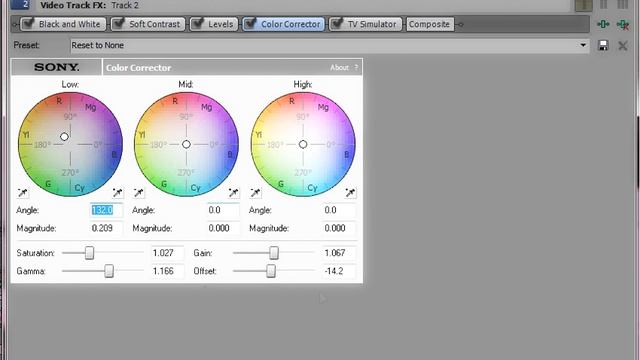Disable the Black and White effect checkbox
This screenshot has width=640, height=360.
pos(28,24)
